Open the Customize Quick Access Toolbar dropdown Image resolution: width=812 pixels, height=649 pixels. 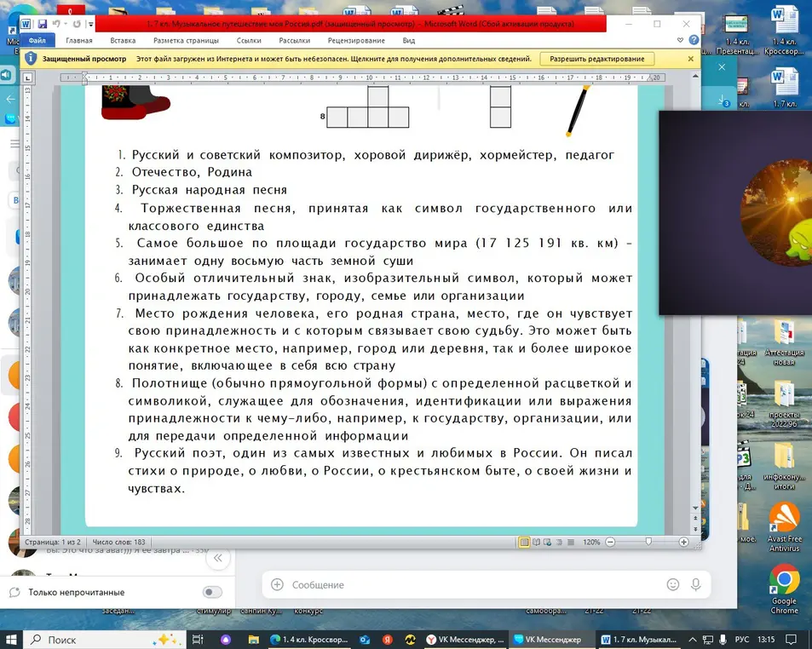(x=90, y=24)
